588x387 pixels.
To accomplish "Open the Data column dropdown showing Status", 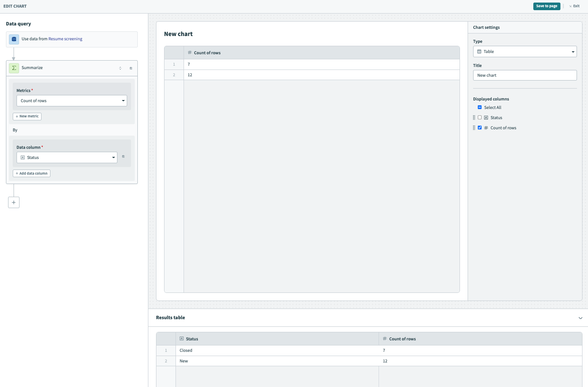I will (67, 158).
